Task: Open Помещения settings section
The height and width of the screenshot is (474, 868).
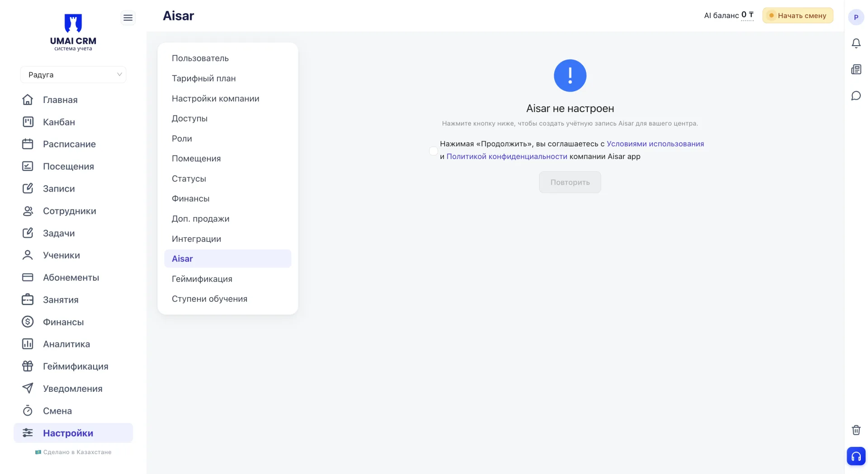Action: (x=228, y=159)
